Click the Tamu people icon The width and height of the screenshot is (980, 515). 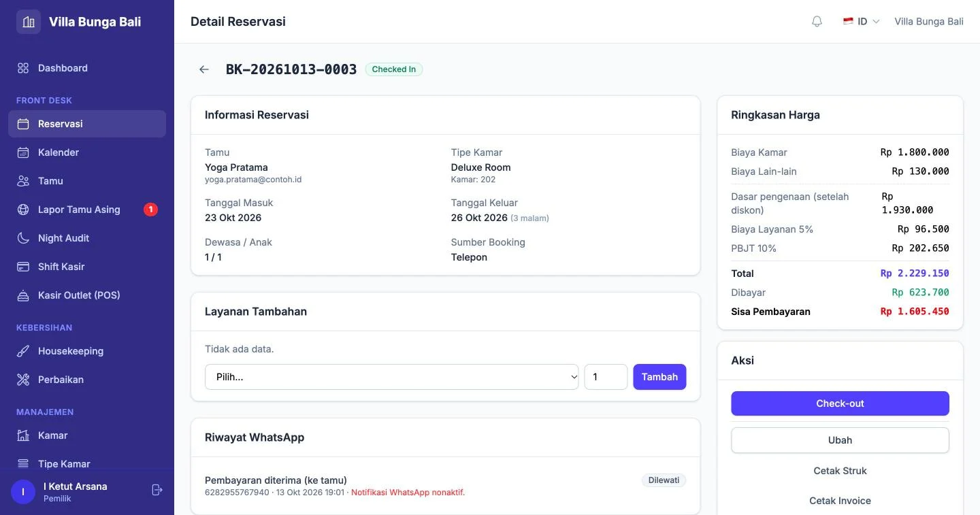coord(23,181)
